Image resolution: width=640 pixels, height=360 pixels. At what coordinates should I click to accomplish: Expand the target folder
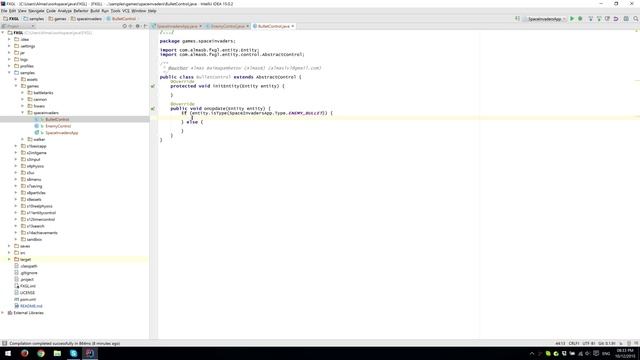pos(9,259)
